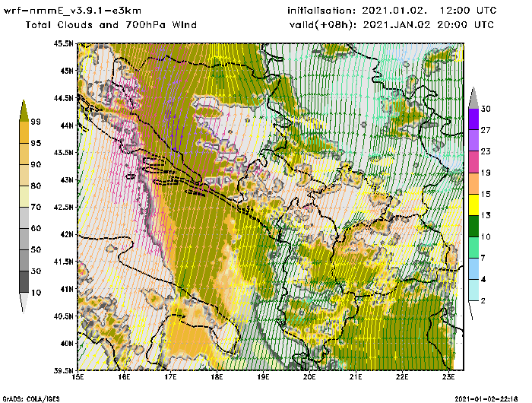Click the '22E' longitude label

coord(402,377)
